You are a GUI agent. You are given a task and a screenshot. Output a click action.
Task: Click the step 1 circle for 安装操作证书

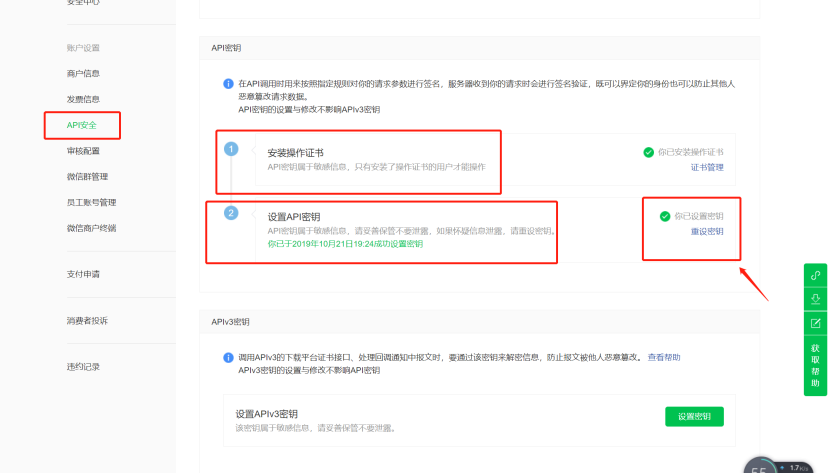(231, 149)
